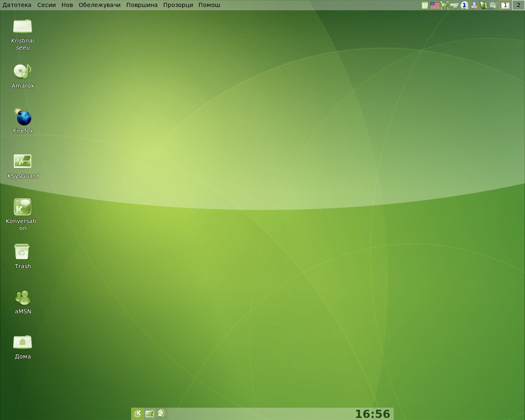The image size is (525, 420).
Task: Click the US flag keyboard layout icon
Action: click(435, 5)
